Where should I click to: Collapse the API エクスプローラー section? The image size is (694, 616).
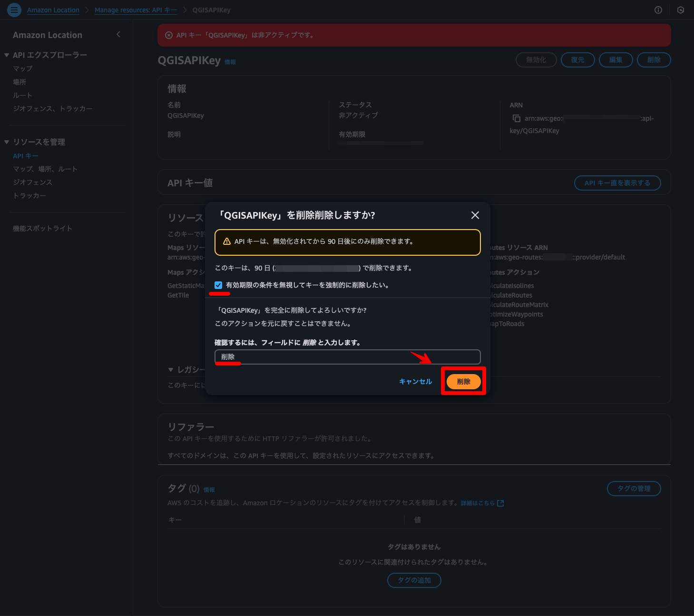7,55
